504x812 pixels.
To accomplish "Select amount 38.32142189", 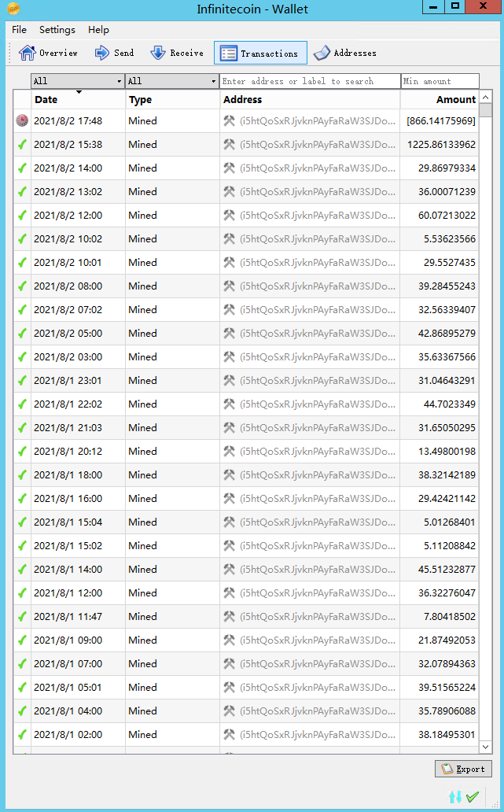I will pyautogui.click(x=447, y=475).
